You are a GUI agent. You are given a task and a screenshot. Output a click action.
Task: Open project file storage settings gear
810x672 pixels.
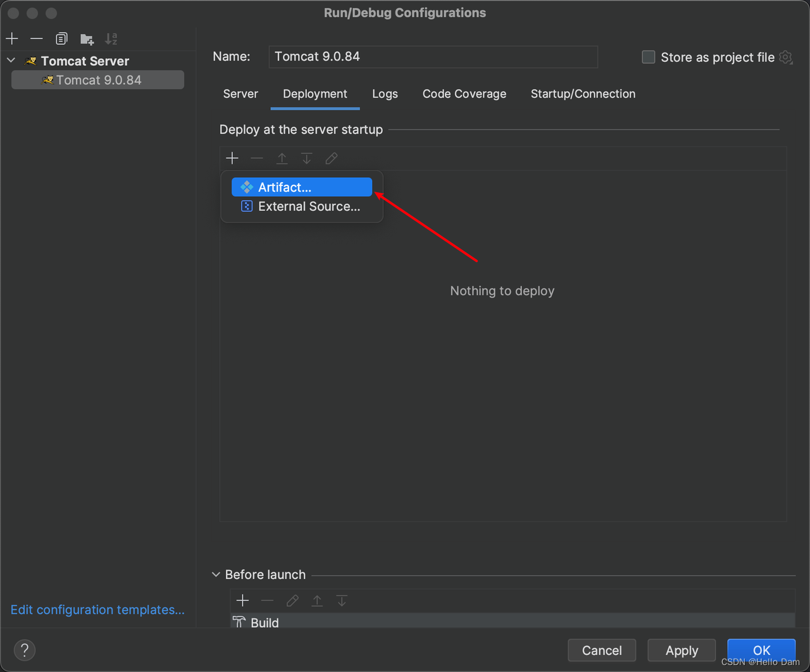point(786,57)
